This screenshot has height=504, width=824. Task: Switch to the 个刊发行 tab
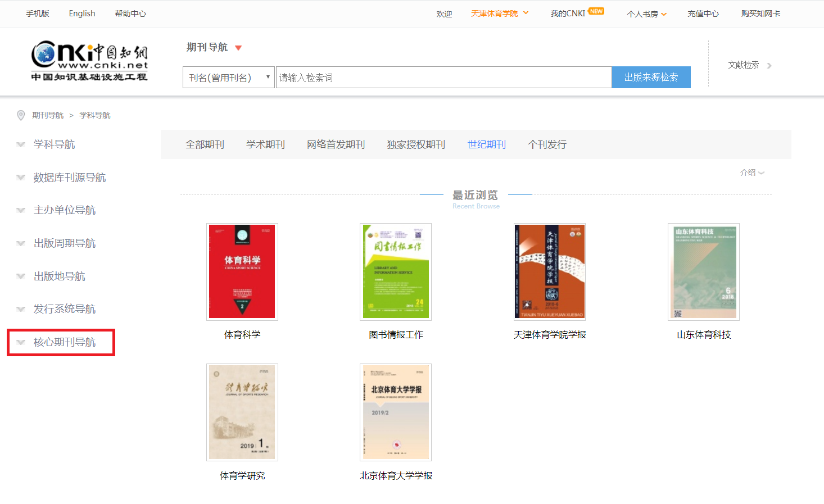547,145
